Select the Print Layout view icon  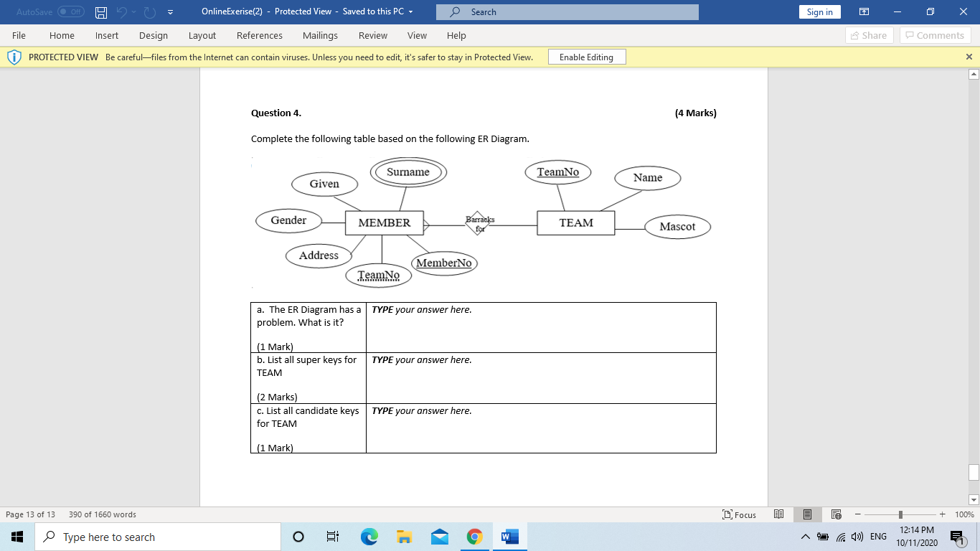pos(807,514)
